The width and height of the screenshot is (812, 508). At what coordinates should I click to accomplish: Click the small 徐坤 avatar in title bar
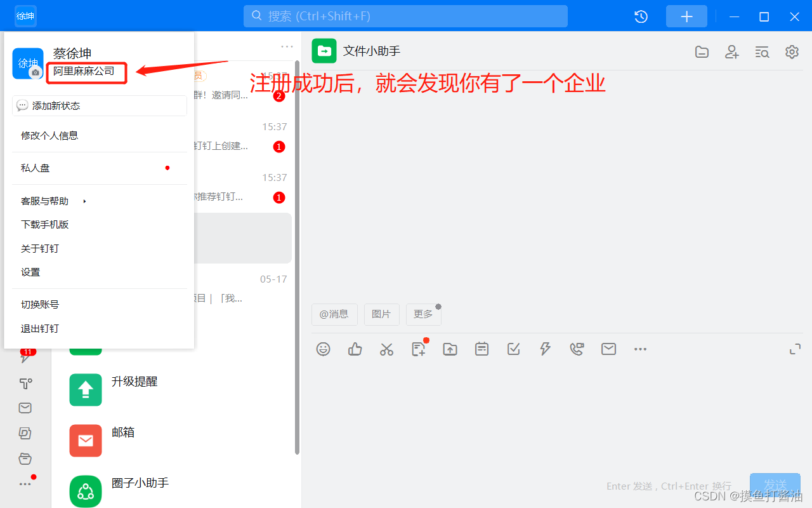(26, 16)
